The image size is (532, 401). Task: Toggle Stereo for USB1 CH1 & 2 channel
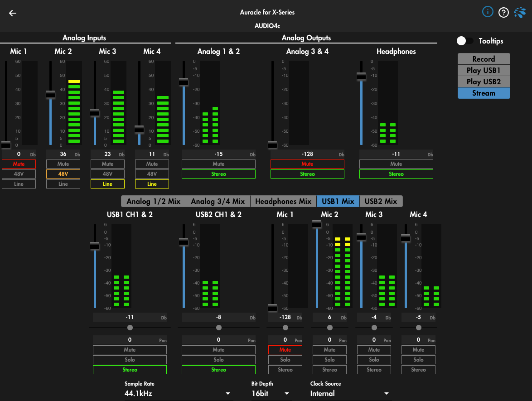click(x=130, y=370)
